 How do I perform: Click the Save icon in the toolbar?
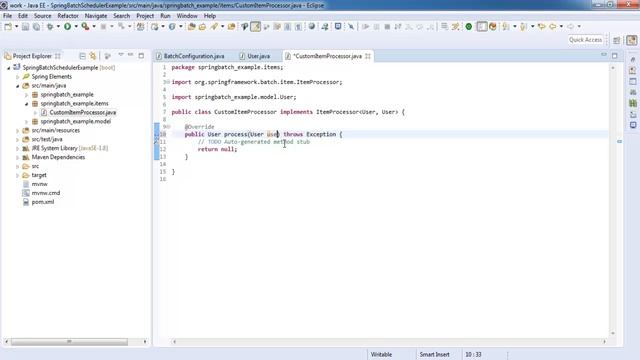coord(25,27)
